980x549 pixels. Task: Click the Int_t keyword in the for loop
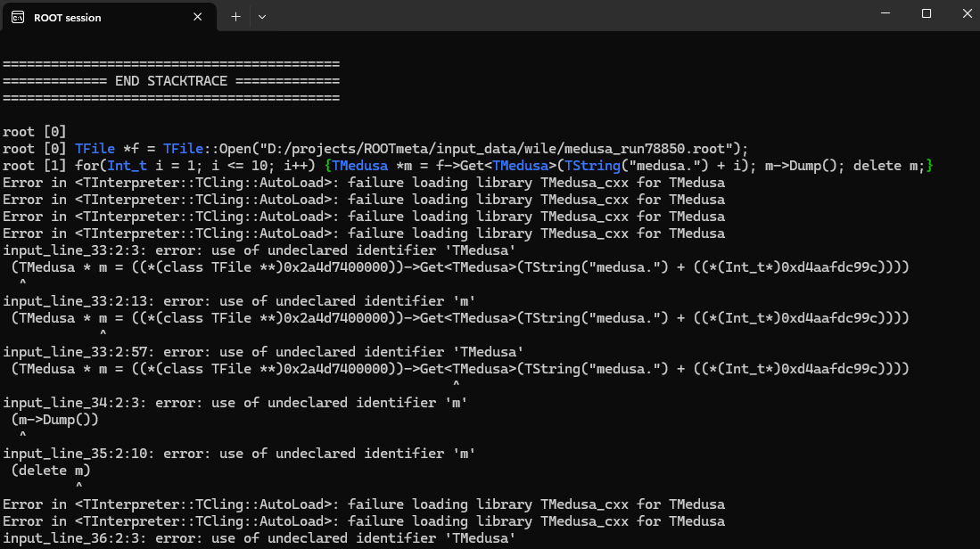pos(127,166)
